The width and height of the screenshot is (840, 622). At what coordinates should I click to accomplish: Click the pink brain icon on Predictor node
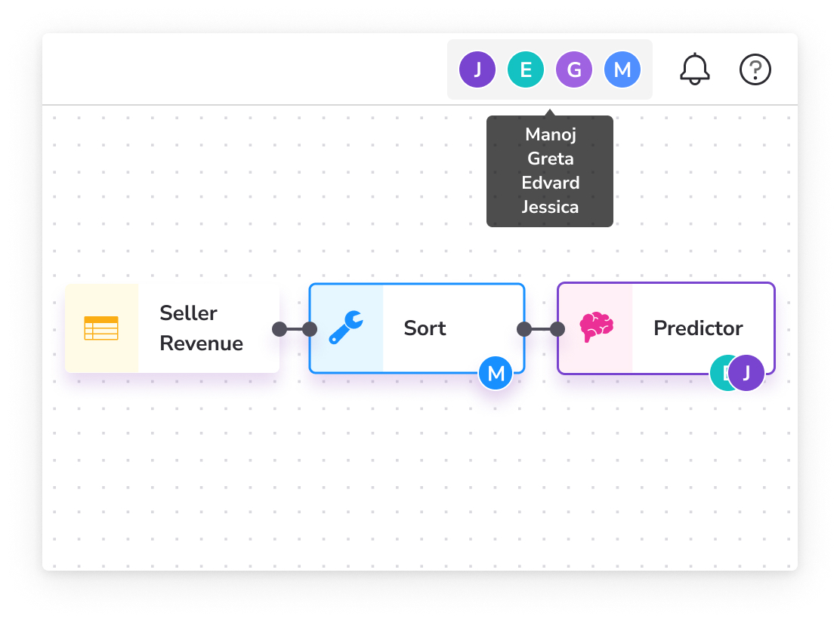pyautogui.click(x=596, y=327)
